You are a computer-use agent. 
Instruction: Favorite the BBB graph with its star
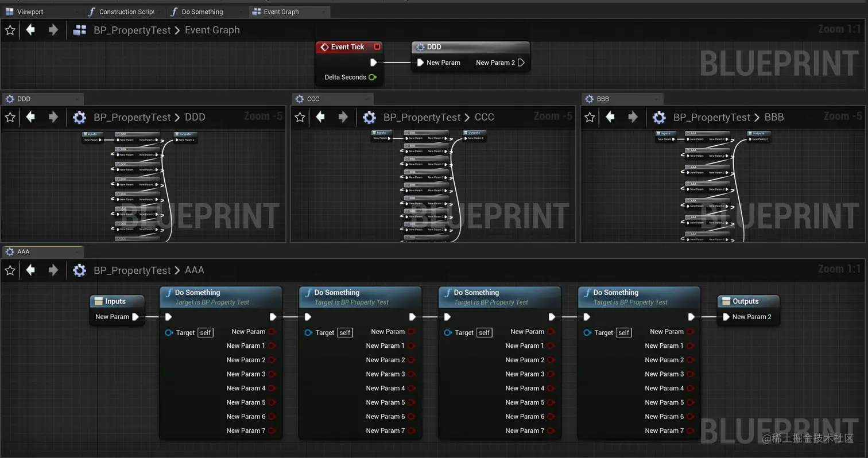coord(590,117)
